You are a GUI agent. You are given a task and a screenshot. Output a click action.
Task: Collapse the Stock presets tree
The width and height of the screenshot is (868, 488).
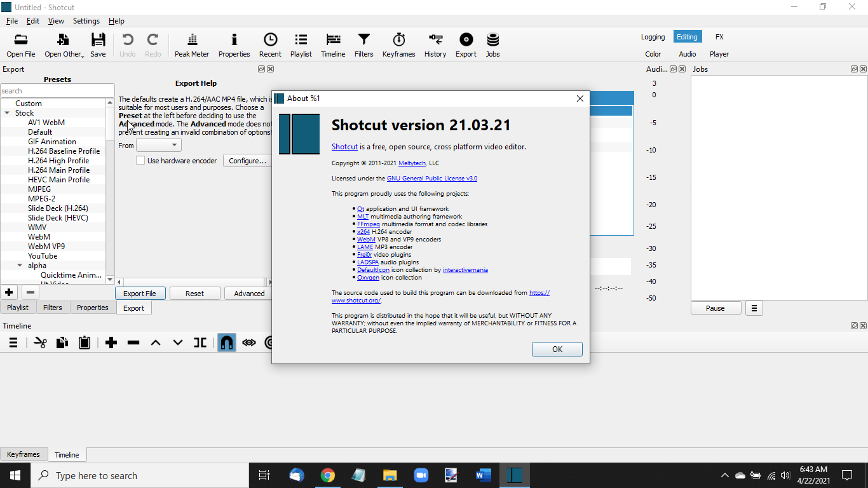tap(7, 113)
